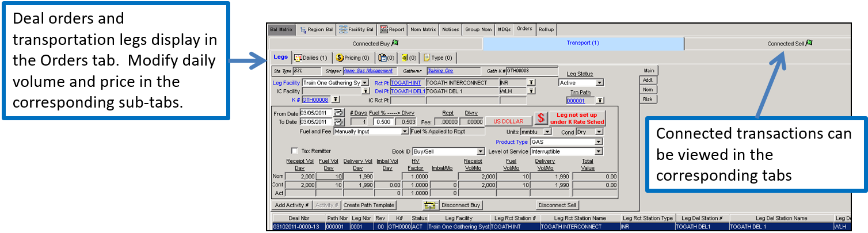Image resolution: width=868 pixels, height=233 pixels.
Task: Click the Fuel % input field showing 0.500
Action: tap(383, 122)
